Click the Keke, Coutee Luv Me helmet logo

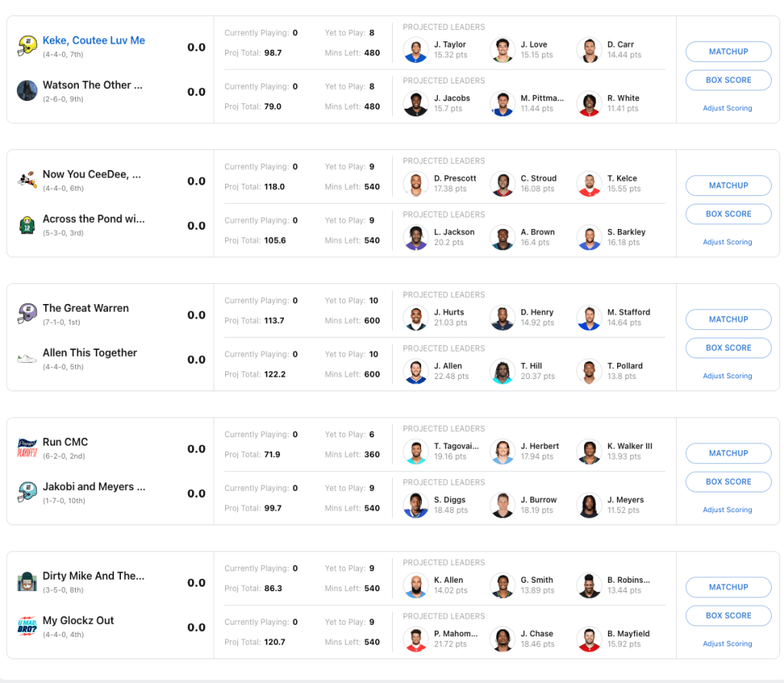[x=28, y=46]
